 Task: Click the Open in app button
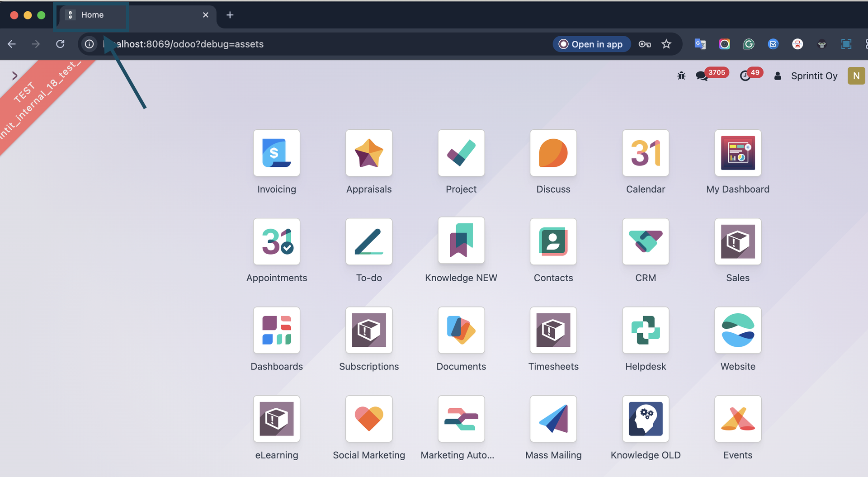click(x=591, y=44)
